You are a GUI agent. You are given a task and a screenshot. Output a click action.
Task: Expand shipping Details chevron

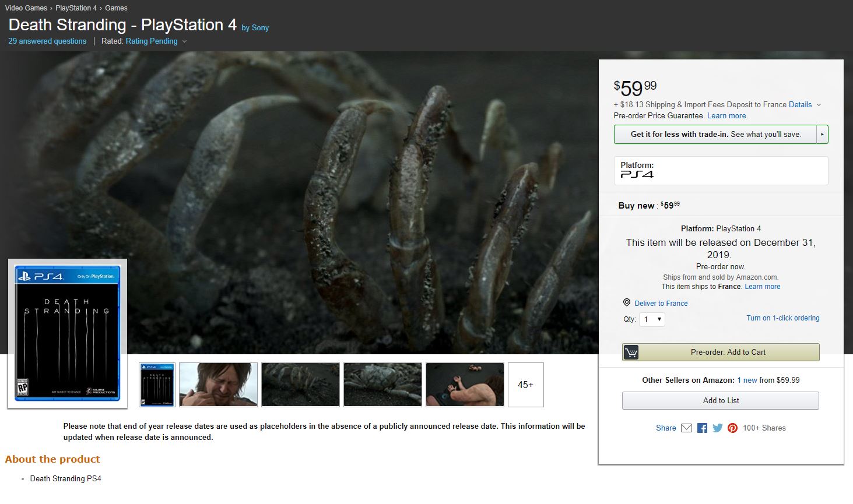click(x=819, y=105)
